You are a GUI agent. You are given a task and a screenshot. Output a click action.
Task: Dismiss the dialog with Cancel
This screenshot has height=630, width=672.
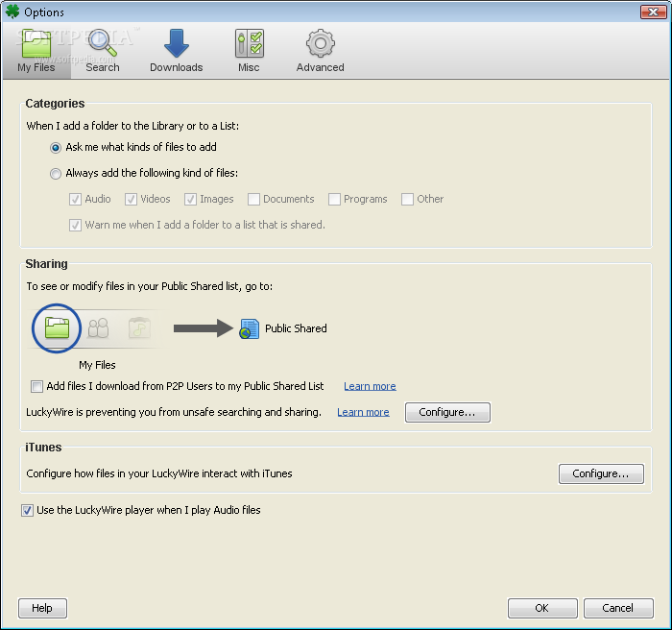click(618, 608)
